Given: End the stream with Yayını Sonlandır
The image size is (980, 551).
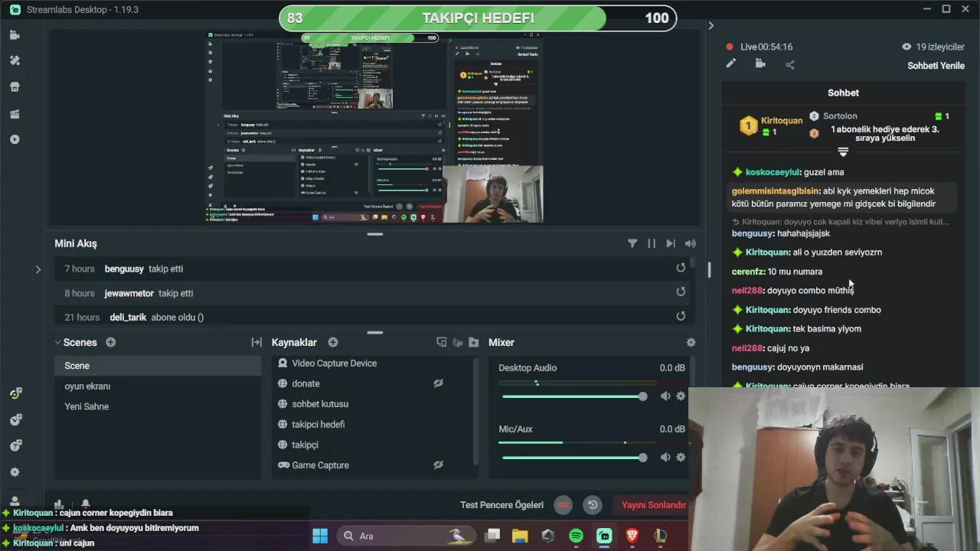Looking at the screenshot, I should tap(653, 505).
